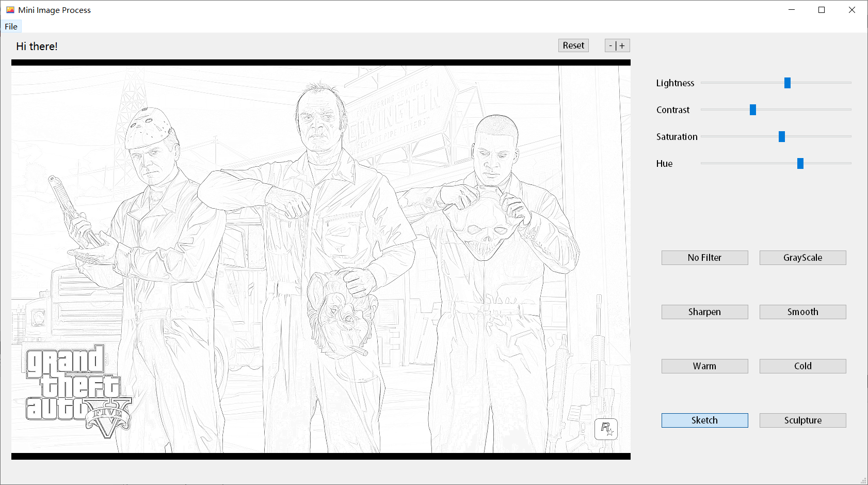Click the zoom "- | +" button
The image size is (868, 485).
(617, 45)
